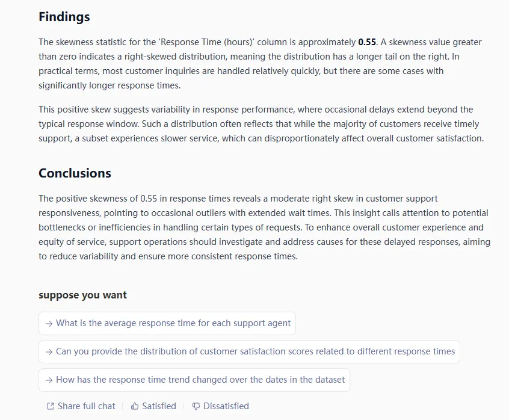Click arrow icon before response time trend suggestion
This screenshot has height=420, width=509.
(x=49, y=380)
